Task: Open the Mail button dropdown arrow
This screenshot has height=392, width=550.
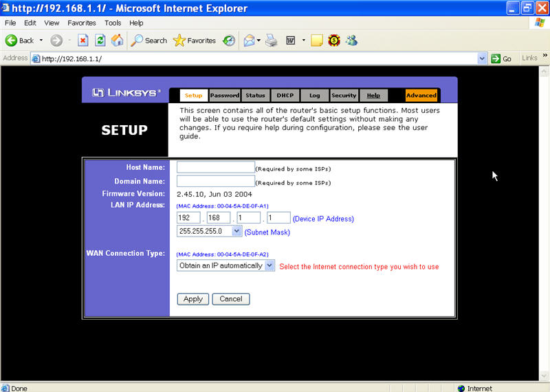Action: [x=258, y=41]
